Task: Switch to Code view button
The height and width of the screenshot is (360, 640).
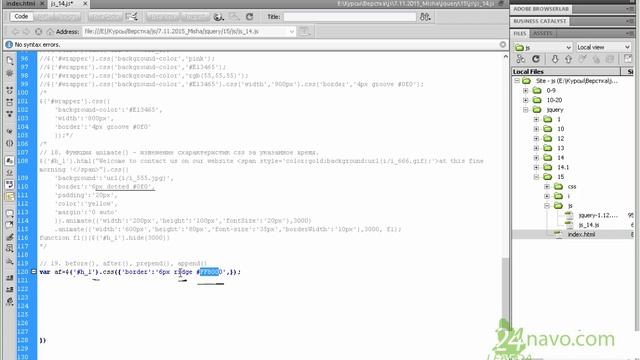Action: point(21,17)
